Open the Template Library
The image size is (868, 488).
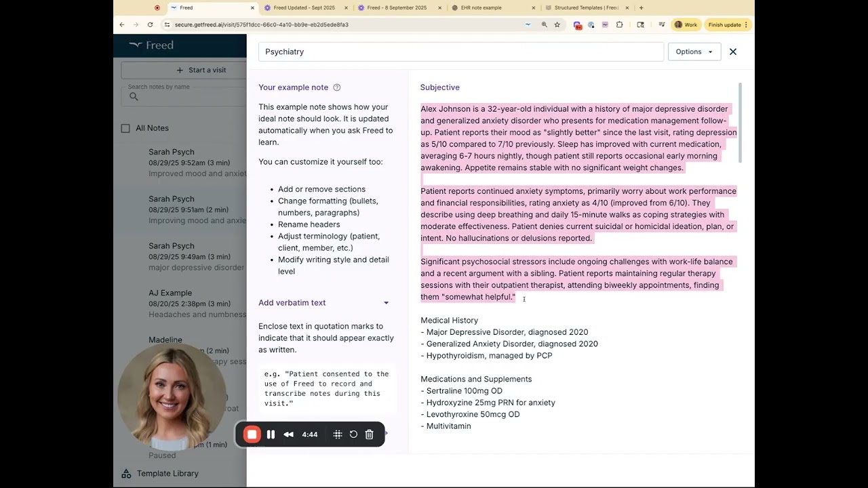point(167,473)
